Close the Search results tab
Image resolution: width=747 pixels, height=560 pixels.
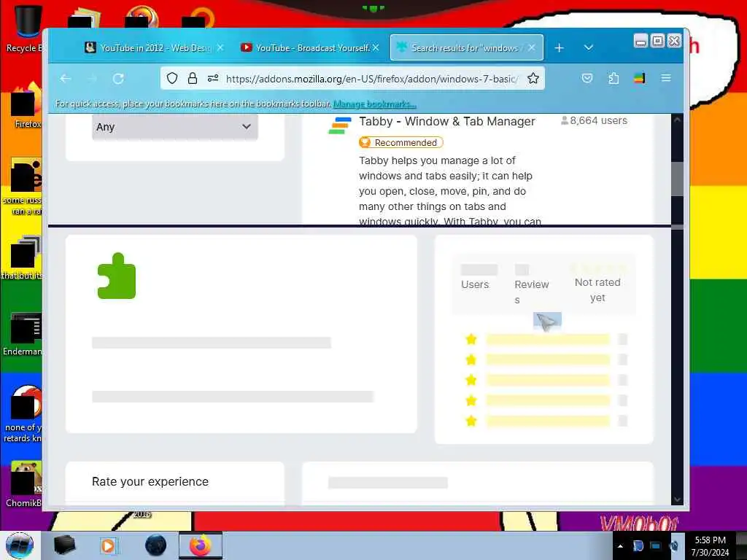click(x=532, y=48)
